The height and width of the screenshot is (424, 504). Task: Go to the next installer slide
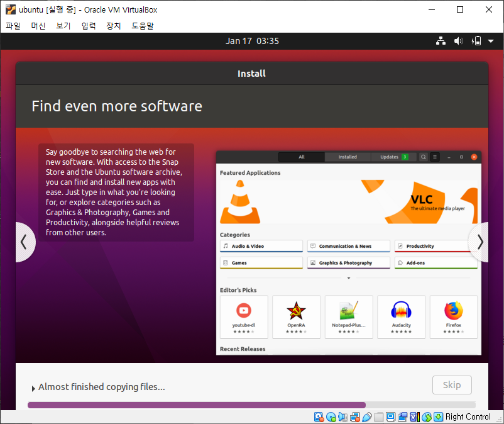(x=479, y=242)
